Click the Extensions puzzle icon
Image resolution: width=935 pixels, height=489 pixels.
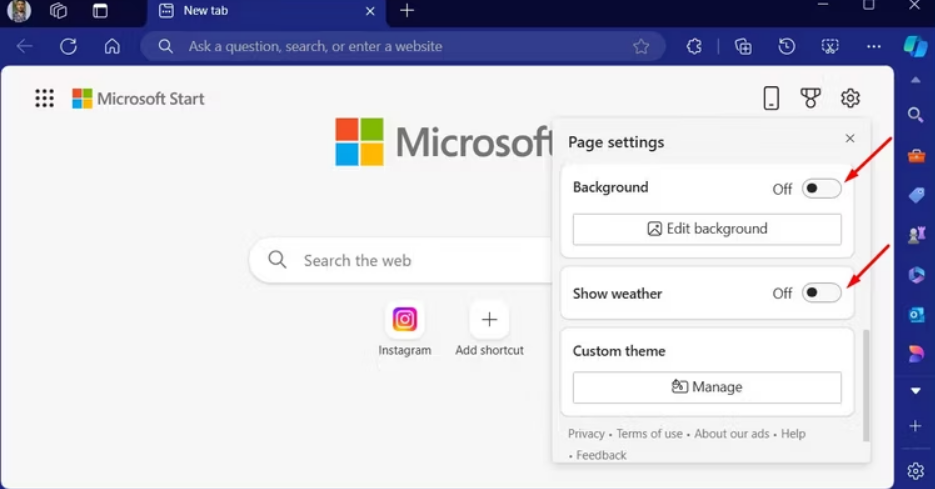pos(695,46)
